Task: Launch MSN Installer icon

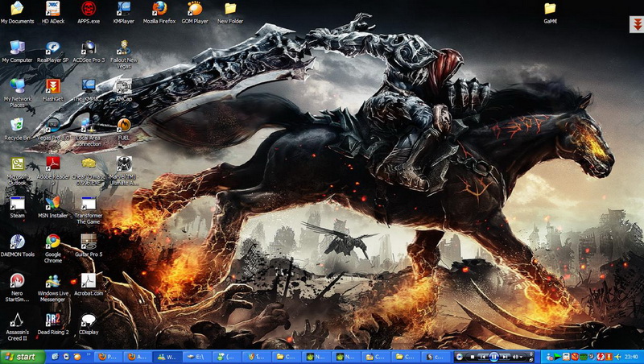Action: click(53, 207)
